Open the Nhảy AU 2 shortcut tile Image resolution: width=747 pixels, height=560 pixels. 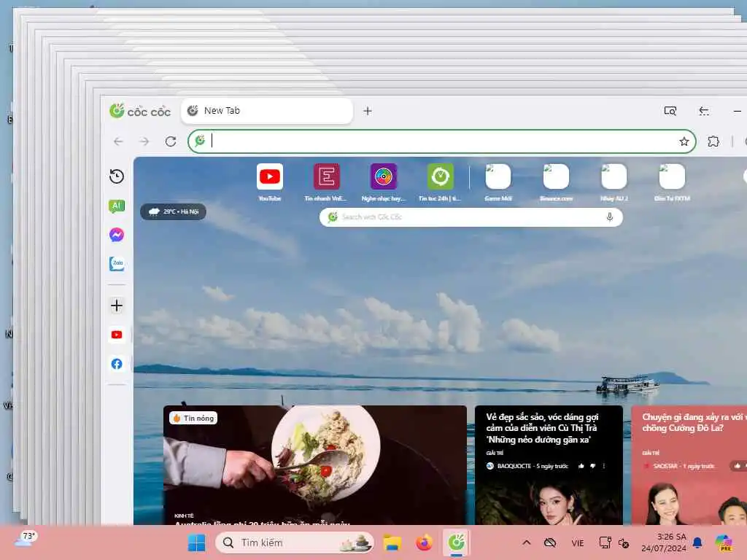coord(614,182)
